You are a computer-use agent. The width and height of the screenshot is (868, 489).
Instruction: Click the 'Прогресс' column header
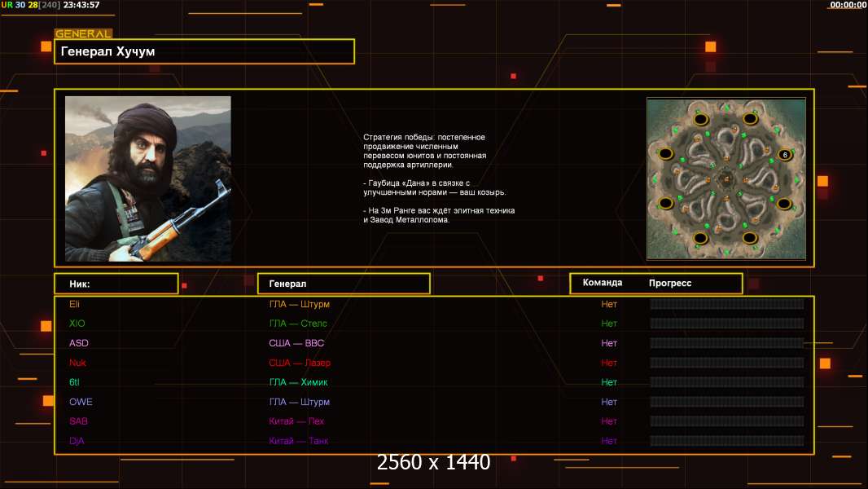[670, 283]
